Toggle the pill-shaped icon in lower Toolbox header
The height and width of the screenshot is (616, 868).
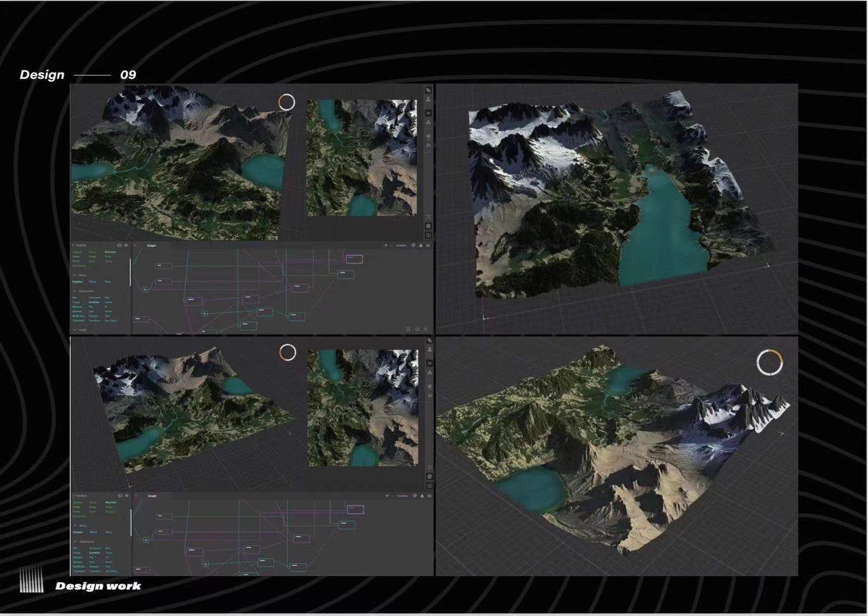coord(120,495)
